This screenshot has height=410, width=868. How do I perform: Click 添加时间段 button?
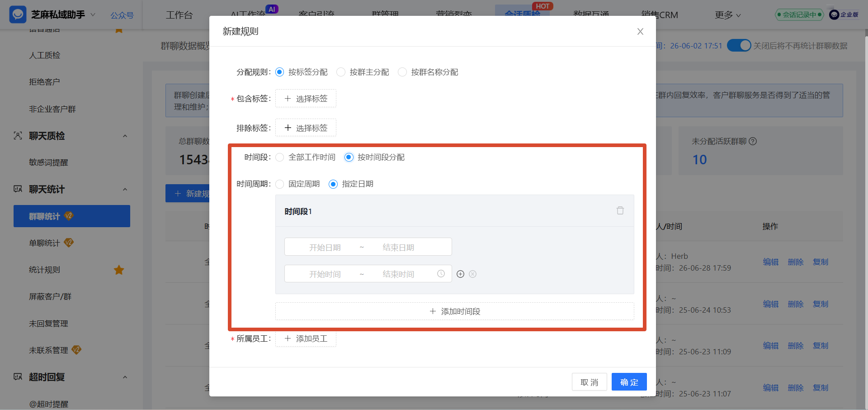pos(455,311)
